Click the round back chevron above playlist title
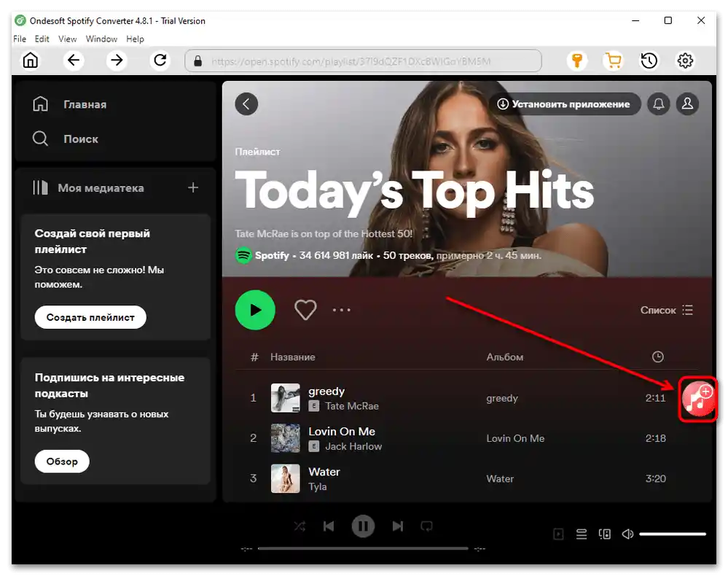 point(246,104)
